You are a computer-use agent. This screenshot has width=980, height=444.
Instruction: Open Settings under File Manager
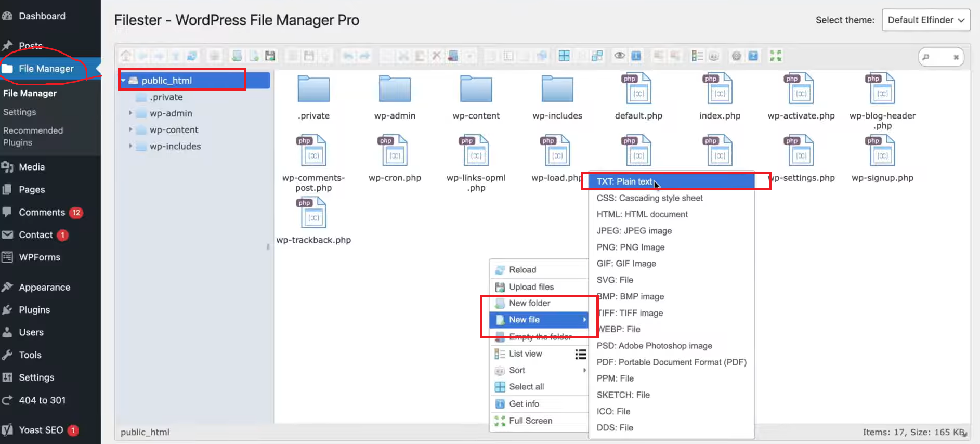[20, 112]
